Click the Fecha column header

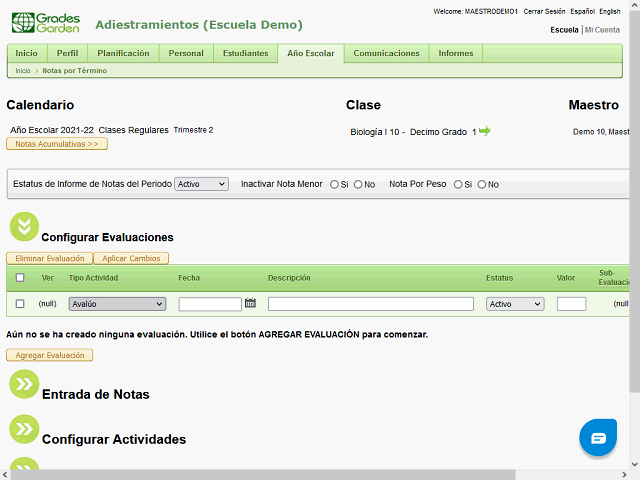tap(189, 278)
